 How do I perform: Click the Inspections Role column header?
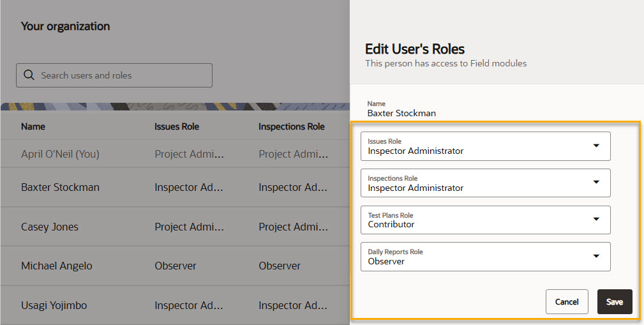pos(292,126)
